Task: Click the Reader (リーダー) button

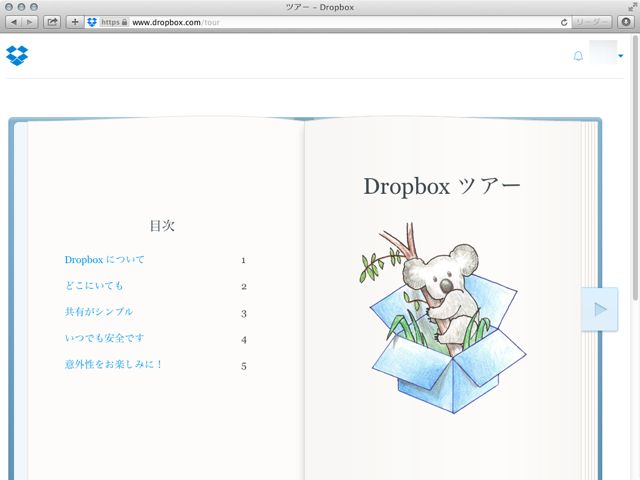Action: pyautogui.click(x=591, y=22)
